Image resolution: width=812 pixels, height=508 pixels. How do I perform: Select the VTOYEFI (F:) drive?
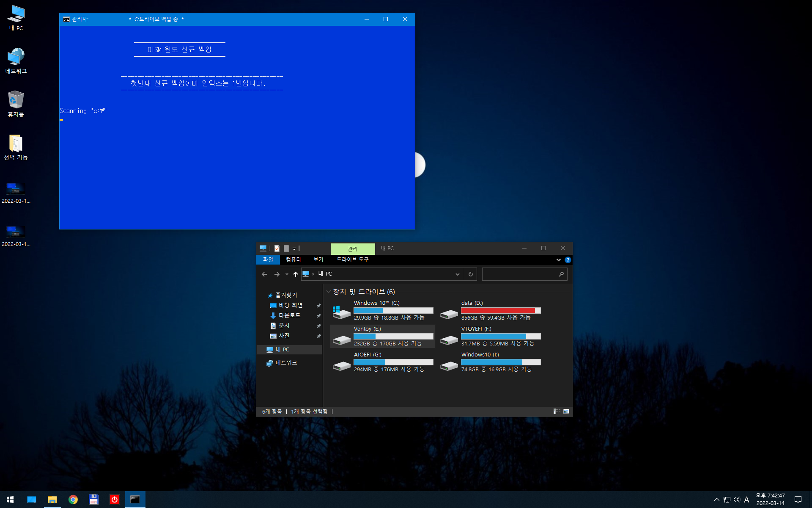[x=490, y=336]
